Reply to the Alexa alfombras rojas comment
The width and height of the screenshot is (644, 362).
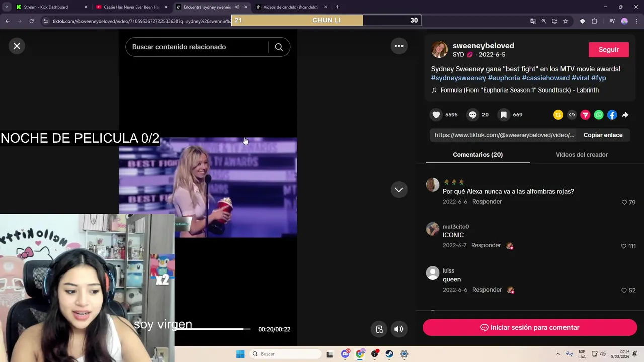(x=487, y=202)
